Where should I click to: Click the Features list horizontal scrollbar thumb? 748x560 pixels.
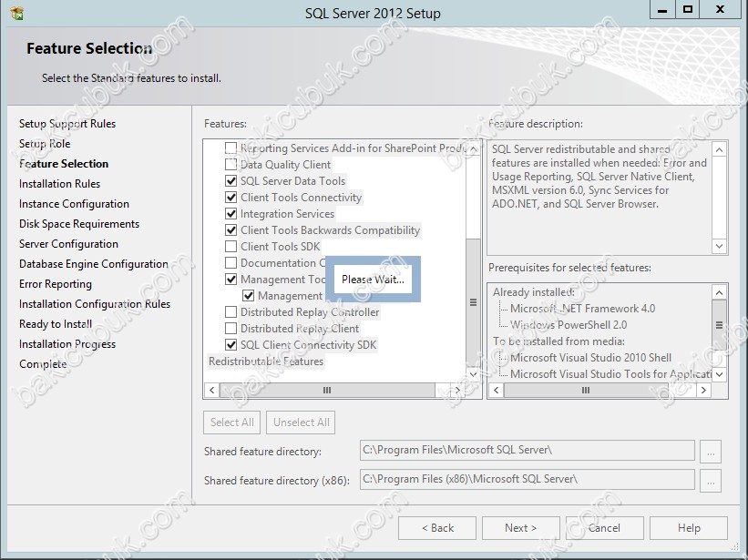click(327, 391)
